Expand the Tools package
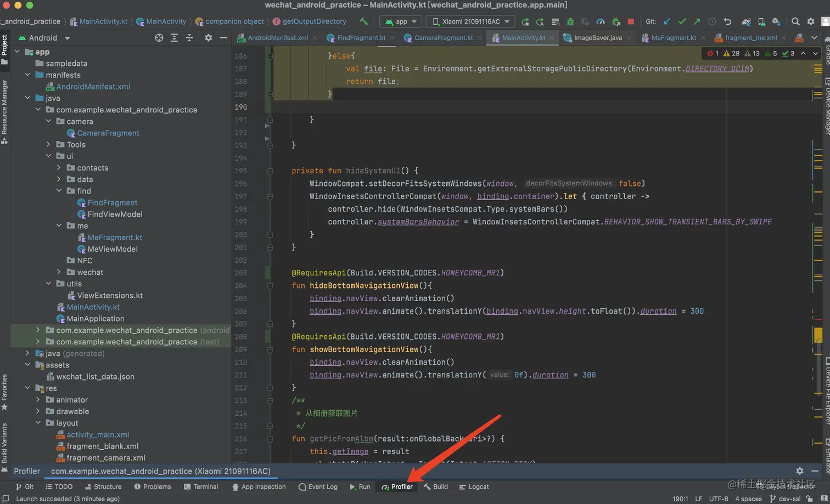830x504 pixels. pyautogui.click(x=48, y=144)
